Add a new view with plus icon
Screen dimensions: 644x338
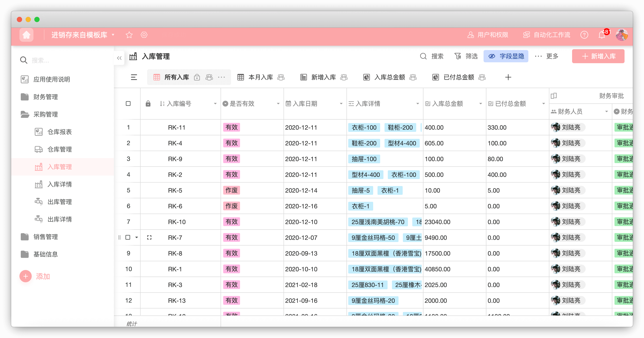[508, 77]
